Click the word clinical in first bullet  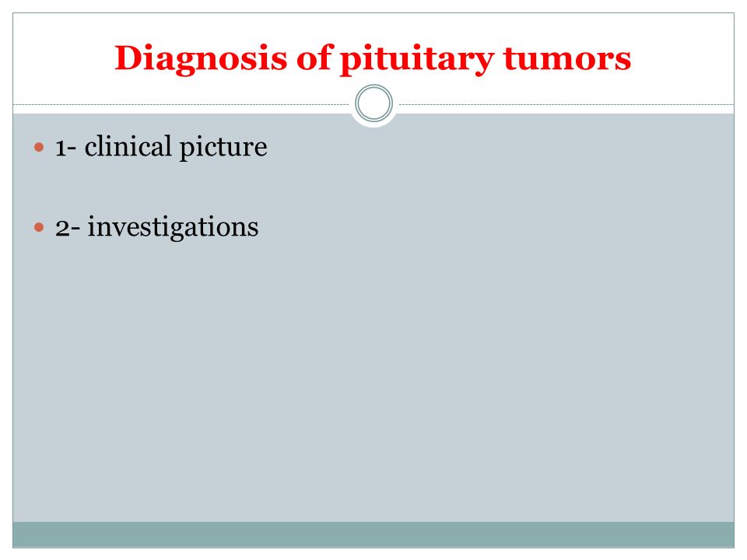coord(128,145)
